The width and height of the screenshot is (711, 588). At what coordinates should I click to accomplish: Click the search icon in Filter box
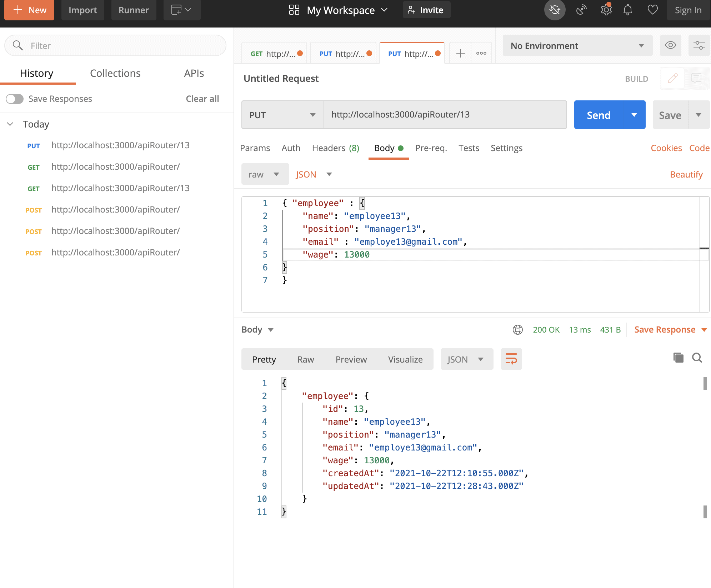18,45
